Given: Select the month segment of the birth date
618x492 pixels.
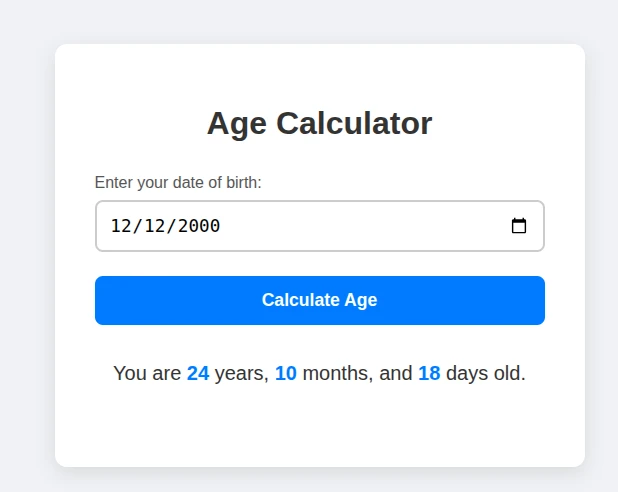Looking at the screenshot, I should (121, 226).
